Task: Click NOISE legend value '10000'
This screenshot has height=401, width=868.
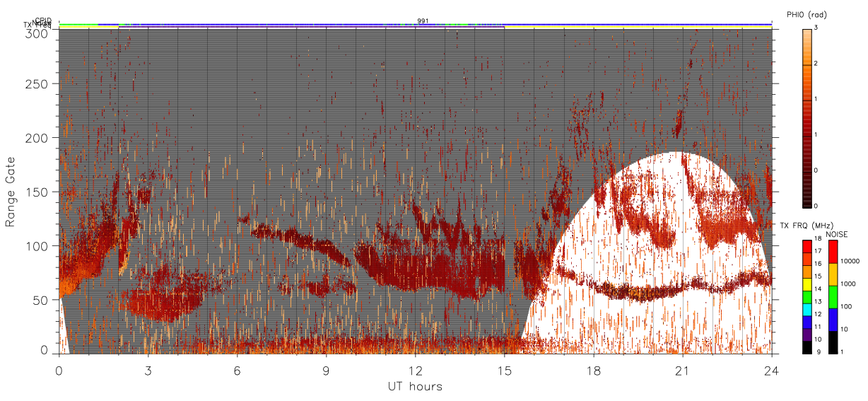Action: pos(849,262)
